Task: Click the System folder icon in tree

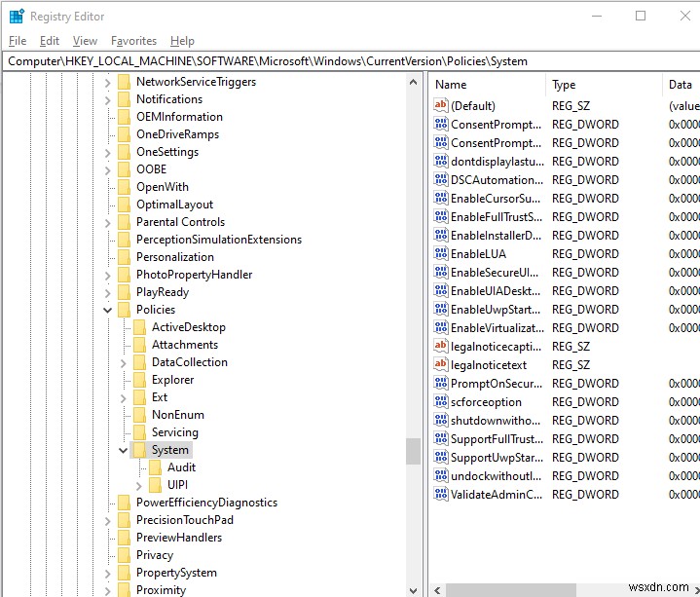Action: (140, 450)
